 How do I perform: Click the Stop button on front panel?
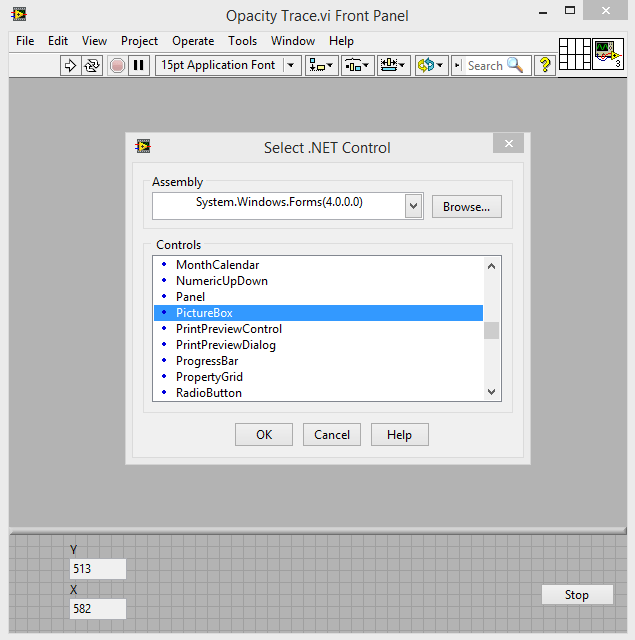tap(577, 595)
